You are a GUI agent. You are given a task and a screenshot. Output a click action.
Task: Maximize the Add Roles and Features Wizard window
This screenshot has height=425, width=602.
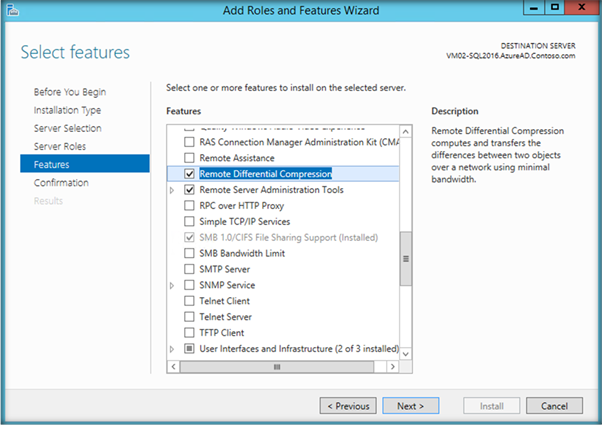552,9
